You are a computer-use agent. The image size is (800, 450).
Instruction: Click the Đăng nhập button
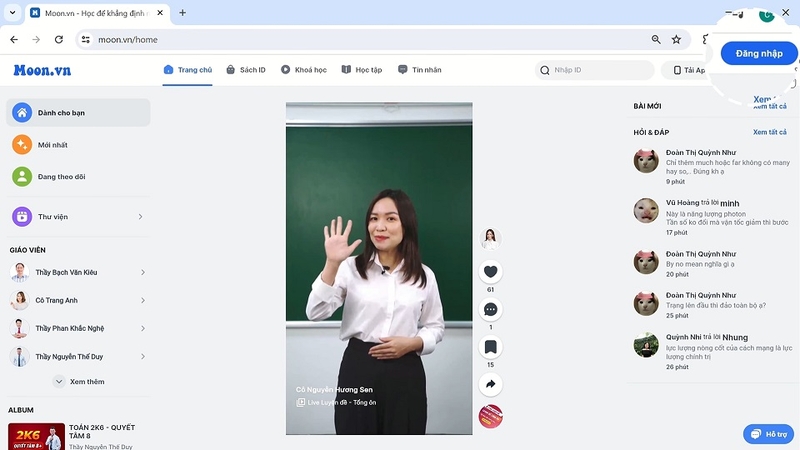coord(759,53)
